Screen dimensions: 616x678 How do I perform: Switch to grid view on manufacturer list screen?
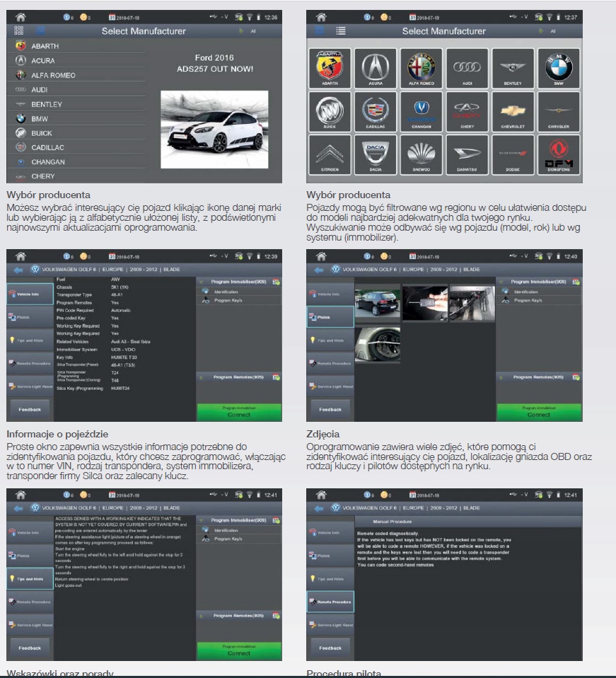pyautogui.click(x=18, y=30)
